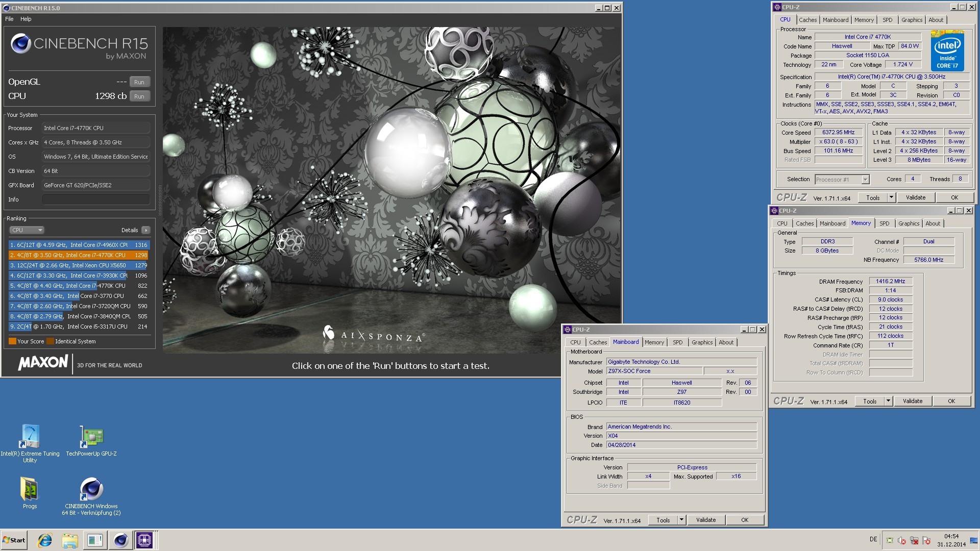Click the CPU-Z title bar icon of Mainboard window
Viewport: 980px width, 551px height.
coord(567,330)
